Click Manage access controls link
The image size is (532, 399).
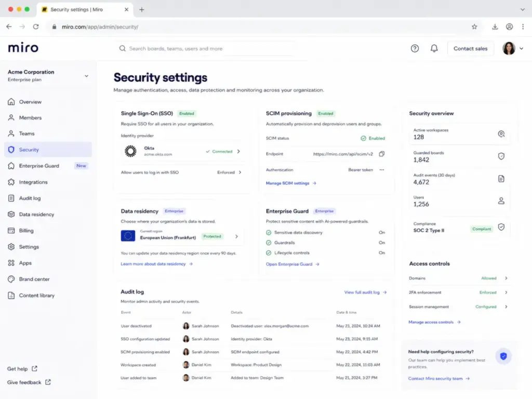coord(434,322)
